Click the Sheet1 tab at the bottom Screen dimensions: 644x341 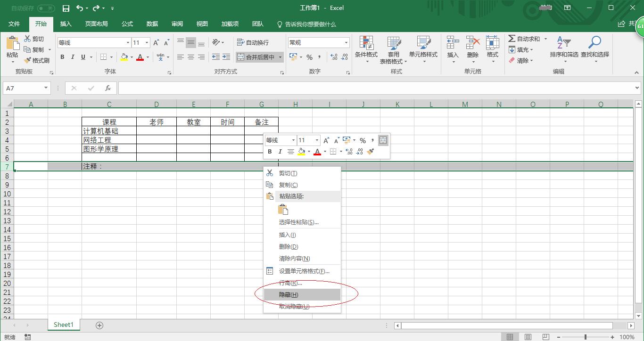coord(63,325)
